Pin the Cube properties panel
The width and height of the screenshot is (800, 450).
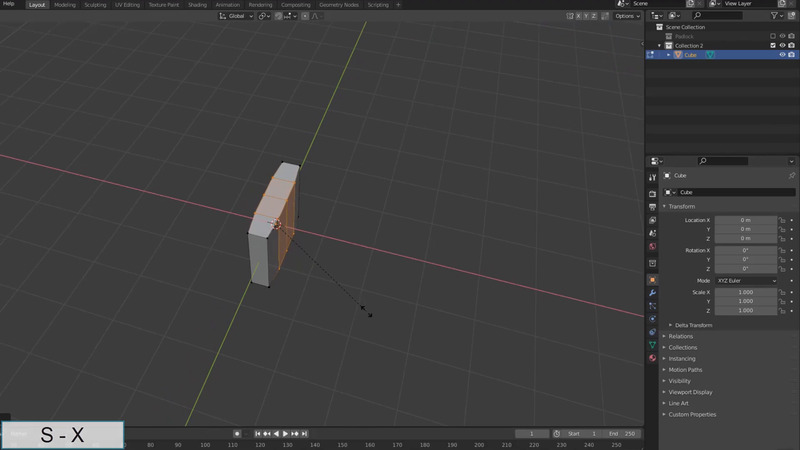pyautogui.click(x=792, y=175)
